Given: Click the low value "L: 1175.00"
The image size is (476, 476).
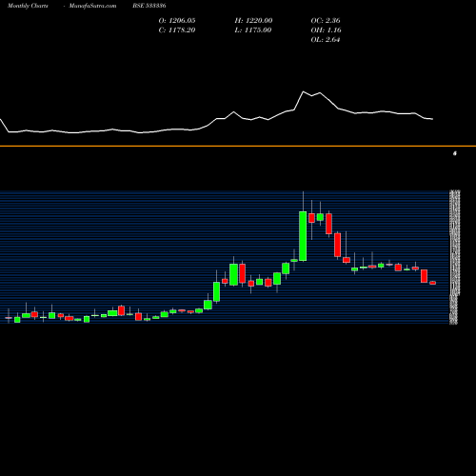Looking at the screenshot, I should 253,30.
